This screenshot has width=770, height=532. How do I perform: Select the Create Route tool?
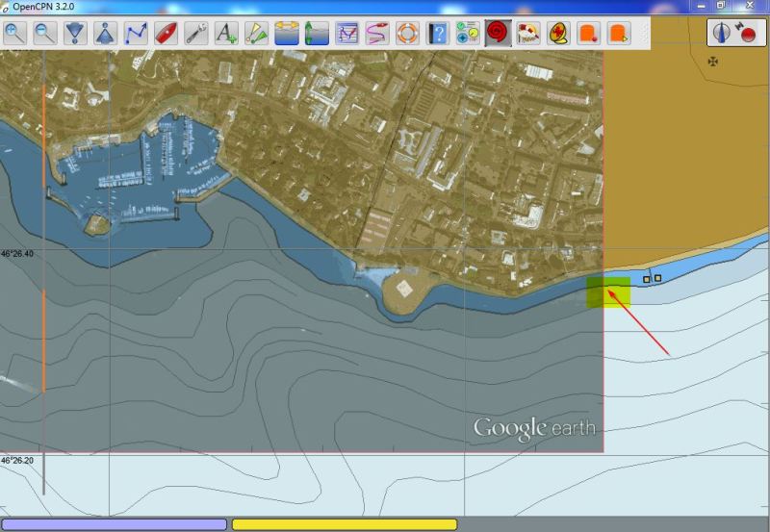click(x=136, y=34)
